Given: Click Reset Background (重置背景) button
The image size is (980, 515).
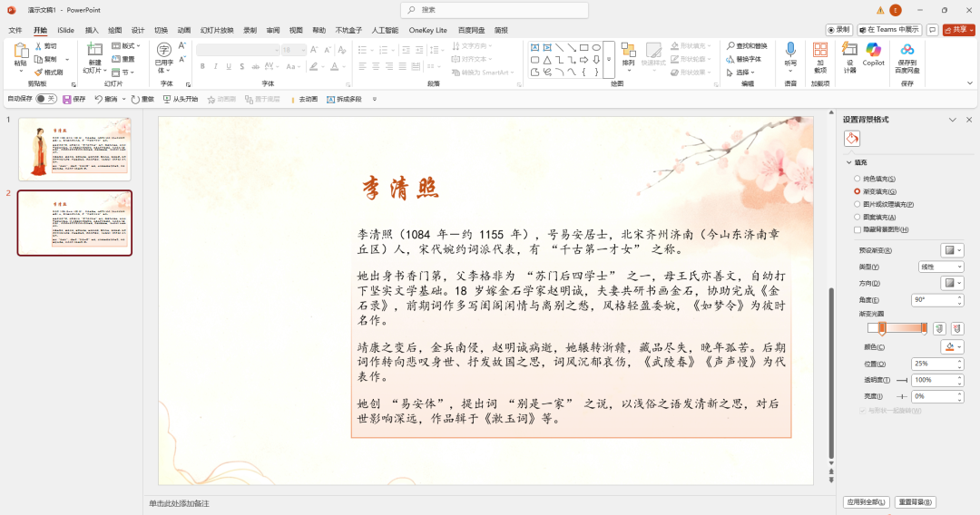Looking at the screenshot, I should 915,502.
